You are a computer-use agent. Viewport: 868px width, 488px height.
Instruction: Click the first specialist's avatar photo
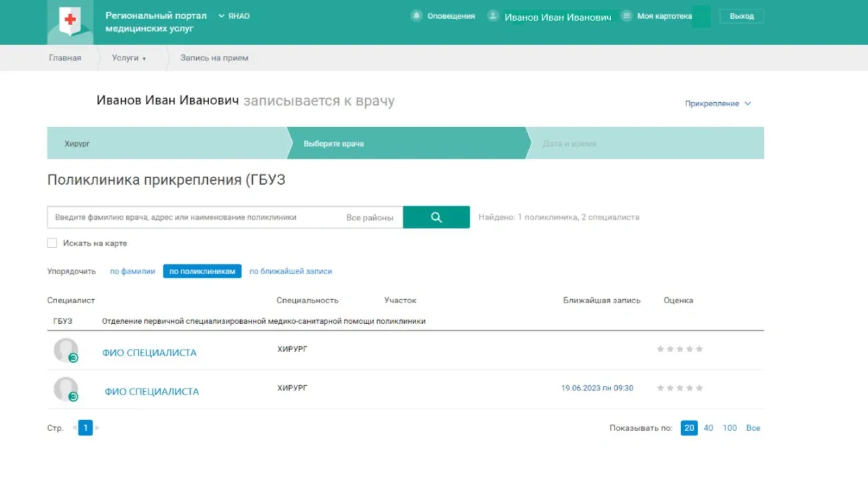(x=66, y=351)
